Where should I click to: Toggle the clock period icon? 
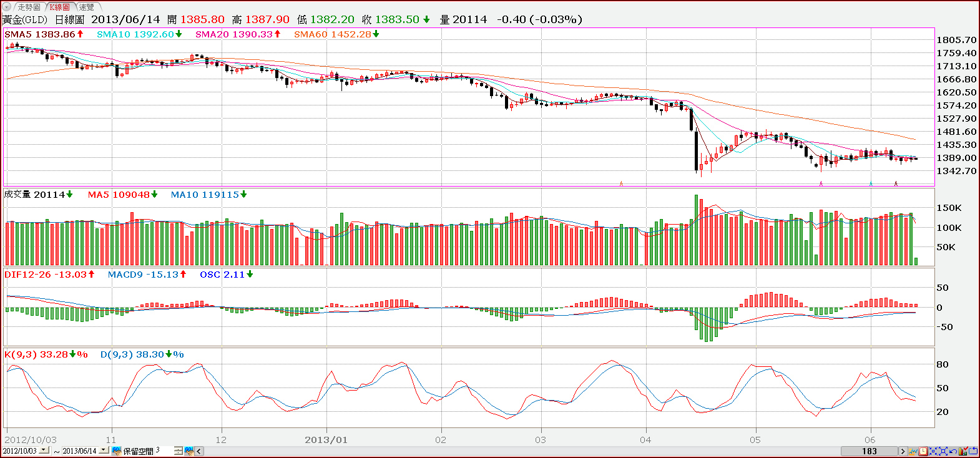923,451
